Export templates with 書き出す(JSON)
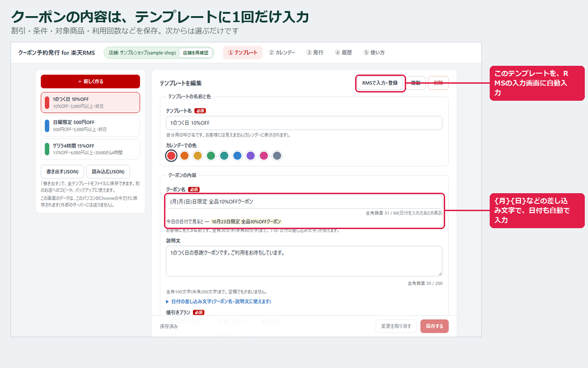The width and height of the screenshot is (588, 368). coord(62,172)
